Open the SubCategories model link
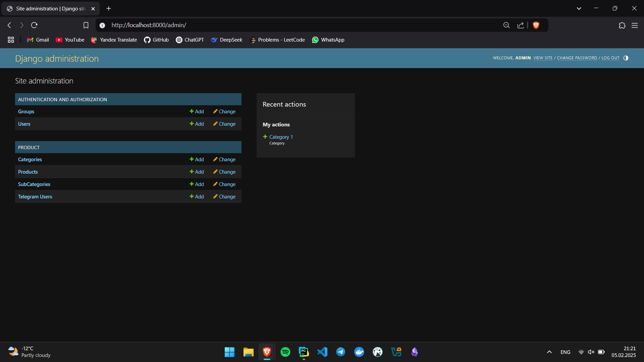Viewport: 644px width, 362px height. [34, 184]
